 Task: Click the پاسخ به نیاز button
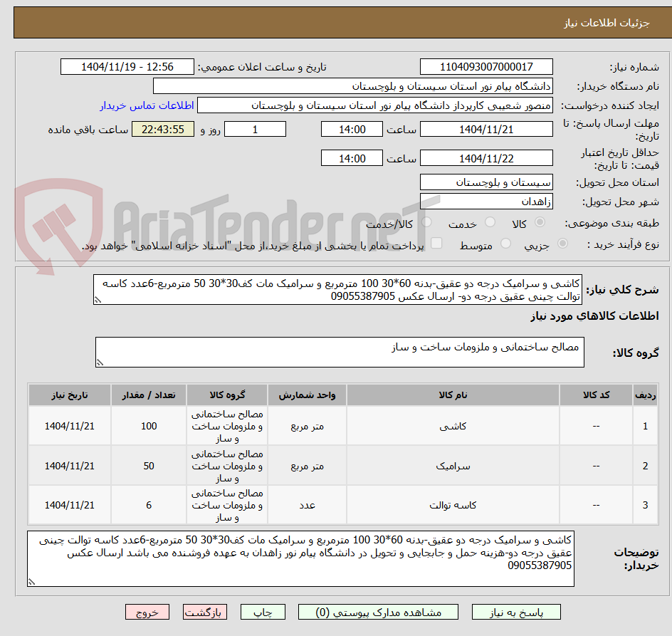coord(516,612)
